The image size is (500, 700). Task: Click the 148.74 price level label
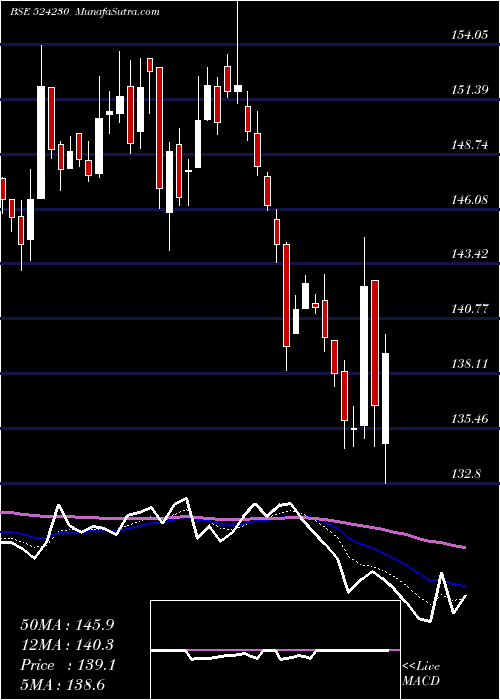(469, 145)
